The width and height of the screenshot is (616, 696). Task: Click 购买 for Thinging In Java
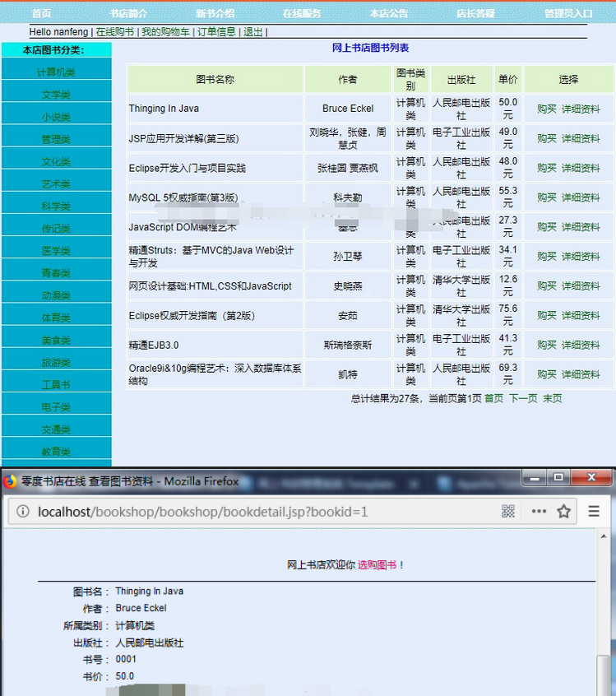pos(547,109)
